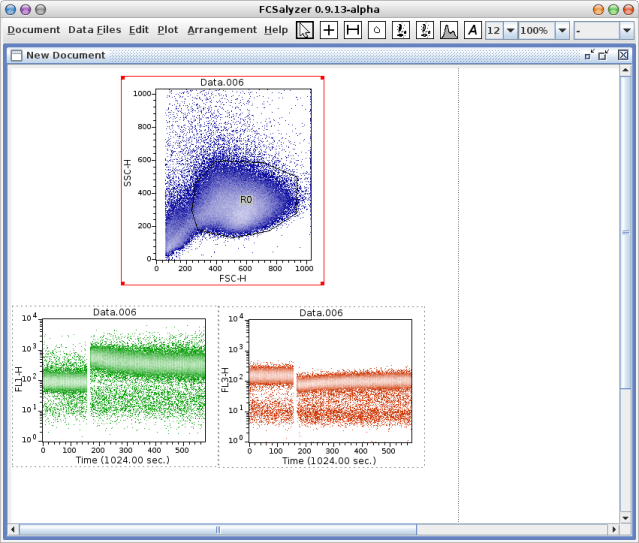Click the first dot plot tool
The width and height of the screenshot is (639, 543).
(x=401, y=30)
